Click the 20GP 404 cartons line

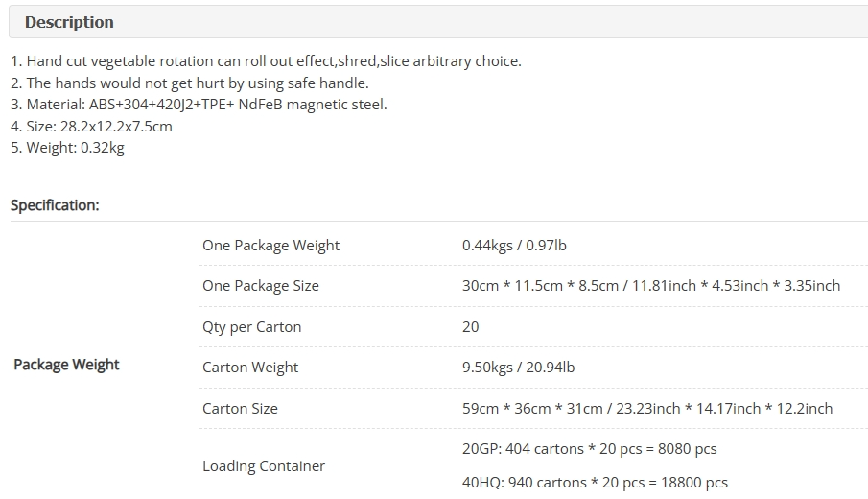[x=590, y=449]
